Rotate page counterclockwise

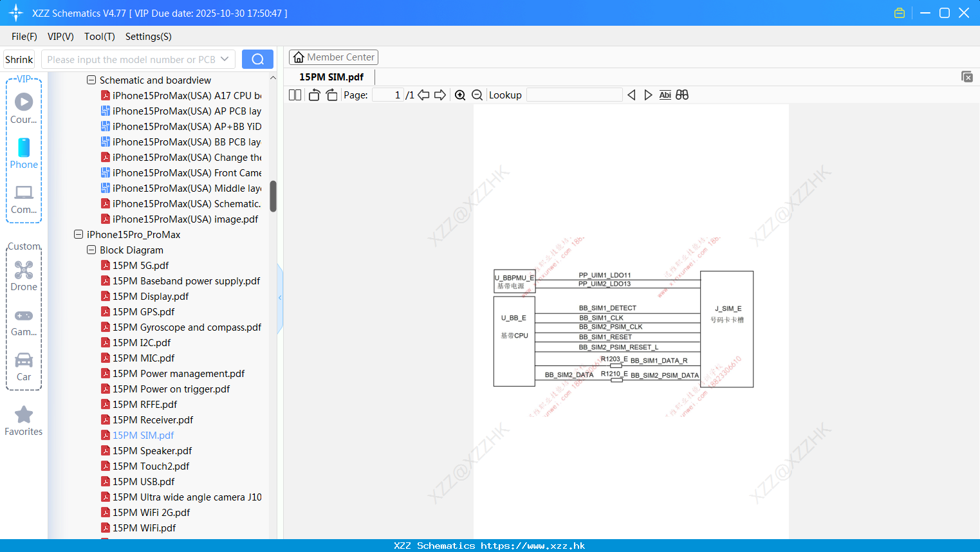[x=314, y=95]
